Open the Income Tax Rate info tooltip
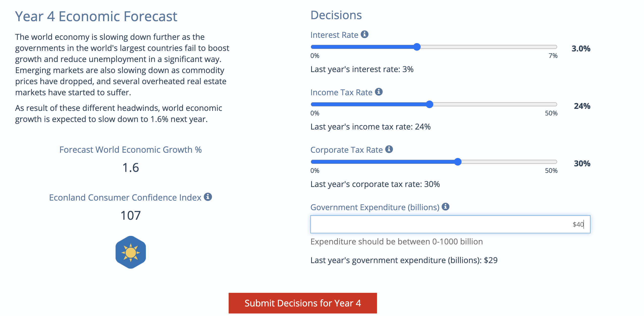 point(379,92)
